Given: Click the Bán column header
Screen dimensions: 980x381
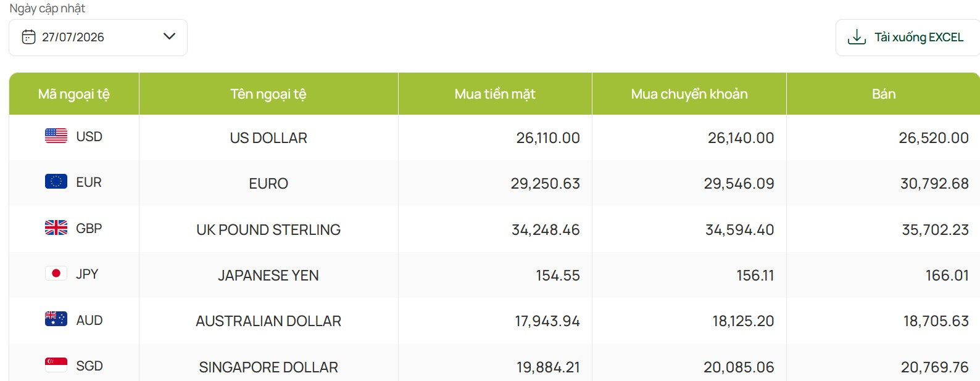Looking at the screenshot, I should pyautogui.click(x=884, y=94).
